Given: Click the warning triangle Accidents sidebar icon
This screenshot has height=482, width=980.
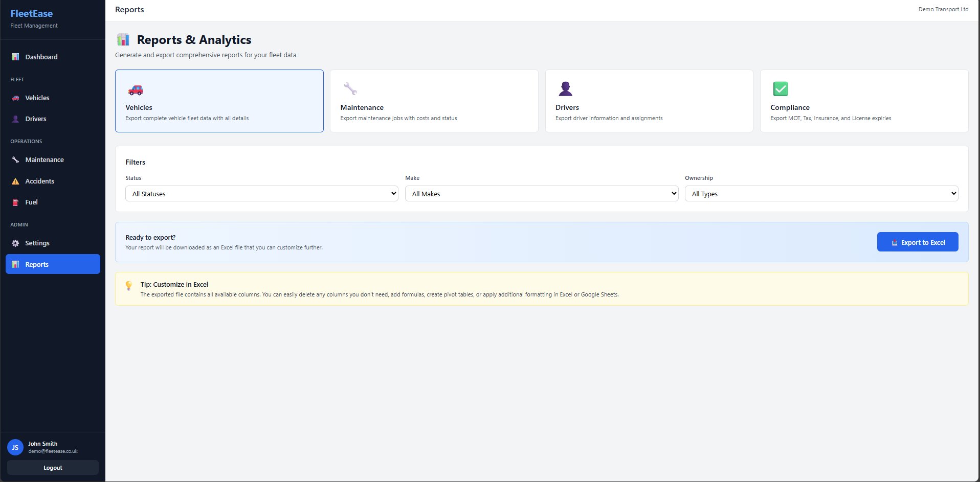Looking at the screenshot, I should click(15, 181).
